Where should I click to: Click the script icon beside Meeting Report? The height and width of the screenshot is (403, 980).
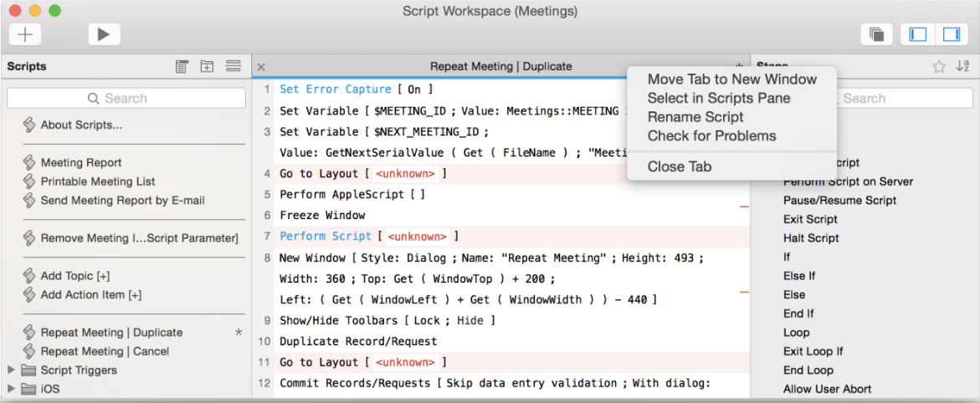[29, 163]
